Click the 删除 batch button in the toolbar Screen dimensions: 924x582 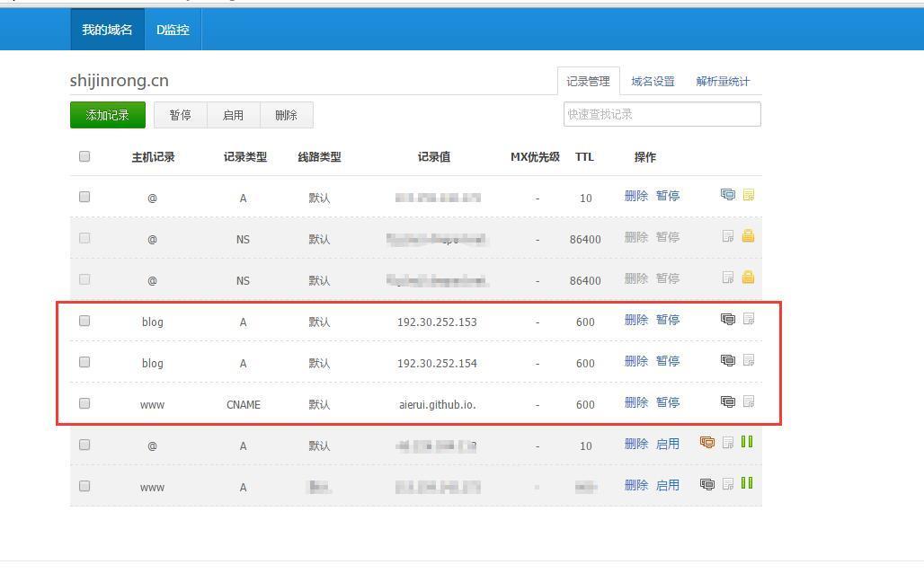287,115
